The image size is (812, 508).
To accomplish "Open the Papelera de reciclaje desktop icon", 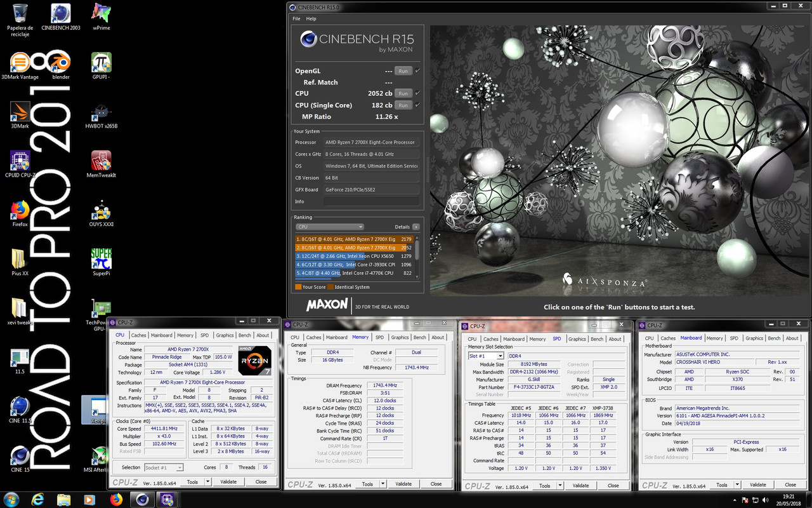I will [x=20, y=19].
